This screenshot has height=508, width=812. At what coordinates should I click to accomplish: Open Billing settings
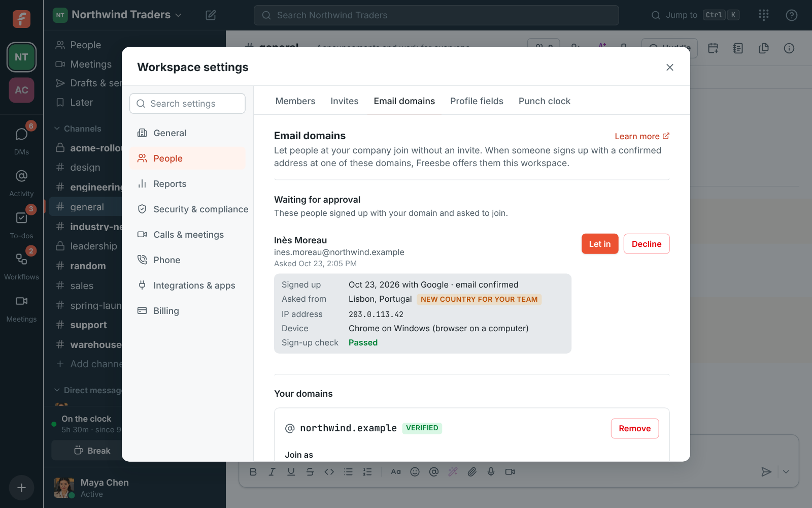tap(187, 311)
